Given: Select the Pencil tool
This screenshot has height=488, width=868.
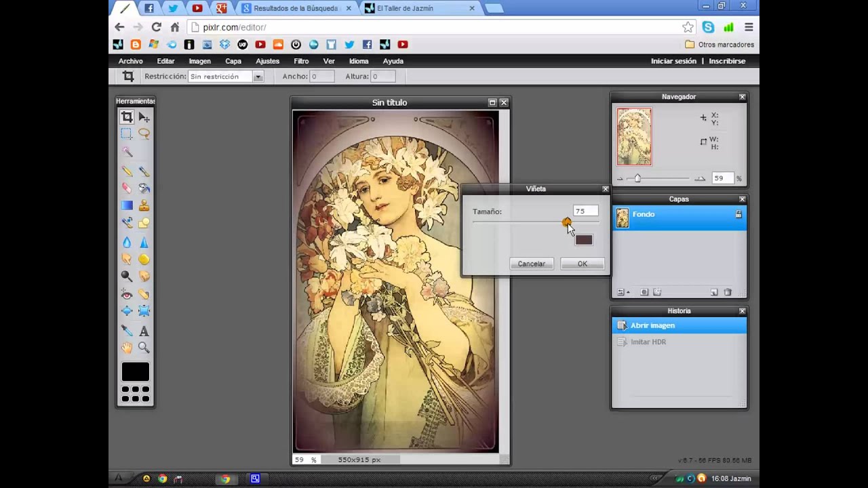Looking at the screenshot, I should [127, 171].
